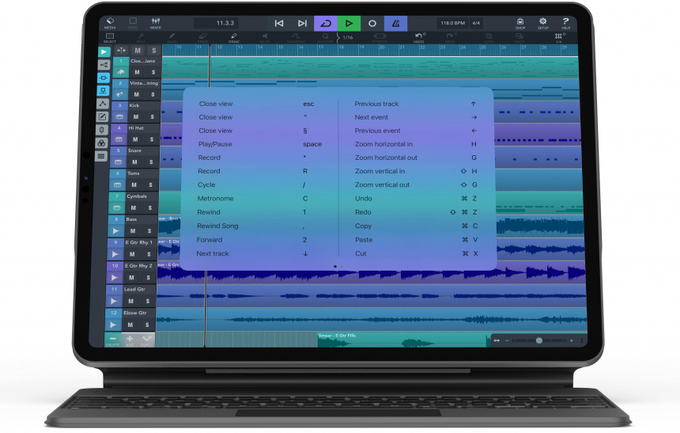Choose the Mute speaker tool

(265, 38)
